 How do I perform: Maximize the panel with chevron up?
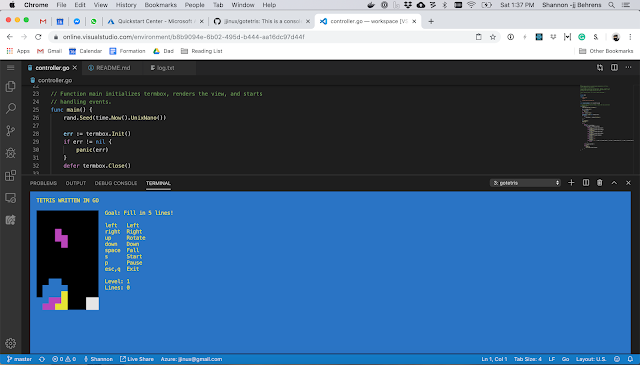(614, 183)
